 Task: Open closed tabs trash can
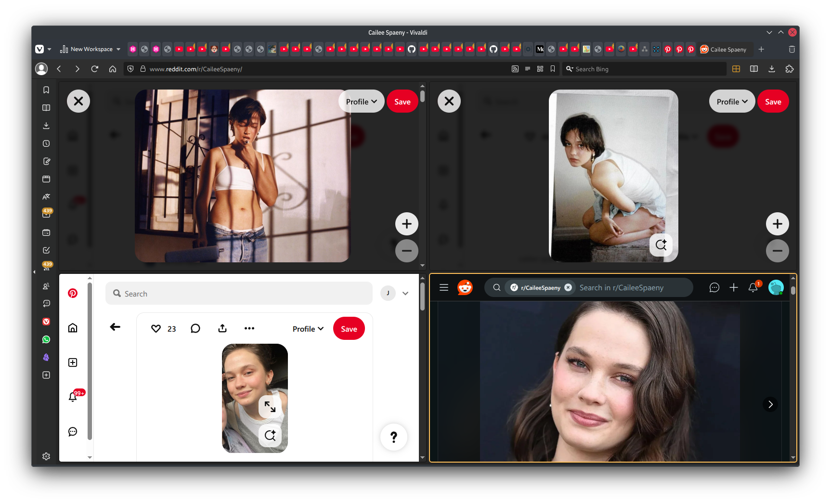[x=792, y=49]
